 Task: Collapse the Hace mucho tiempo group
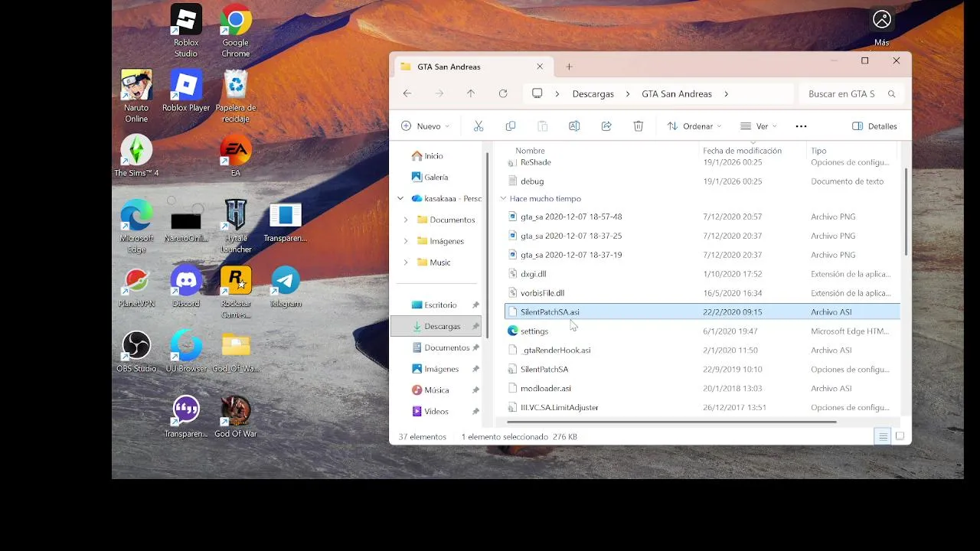pyautogui.click(x=503, y=198)
